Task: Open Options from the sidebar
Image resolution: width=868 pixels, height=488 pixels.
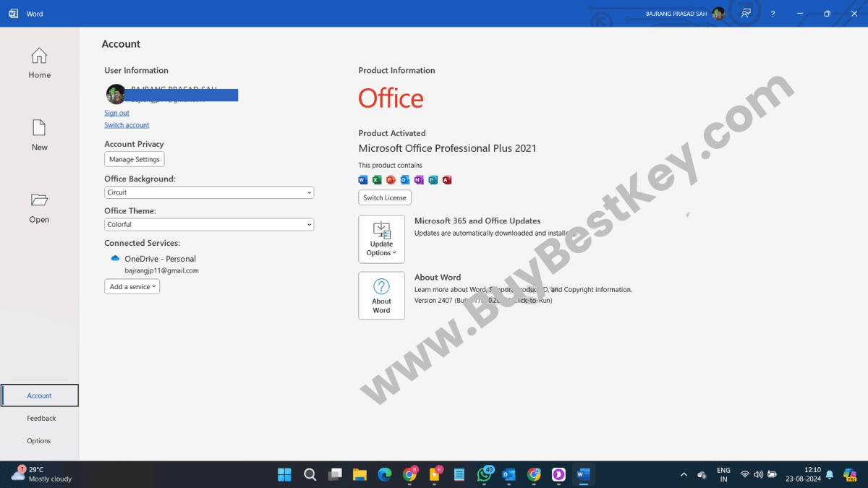Action: tap(39, 440)
